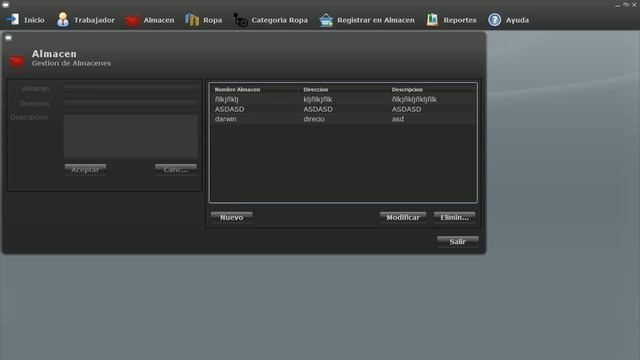Click the asd description cell
Screen dimensions: 640x360
pos(398,119)
